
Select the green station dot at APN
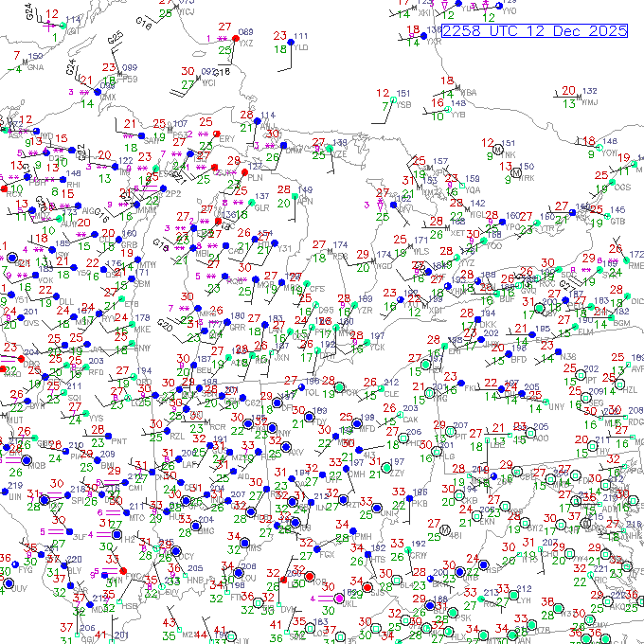pyautogui.click(x=295, y=197)
